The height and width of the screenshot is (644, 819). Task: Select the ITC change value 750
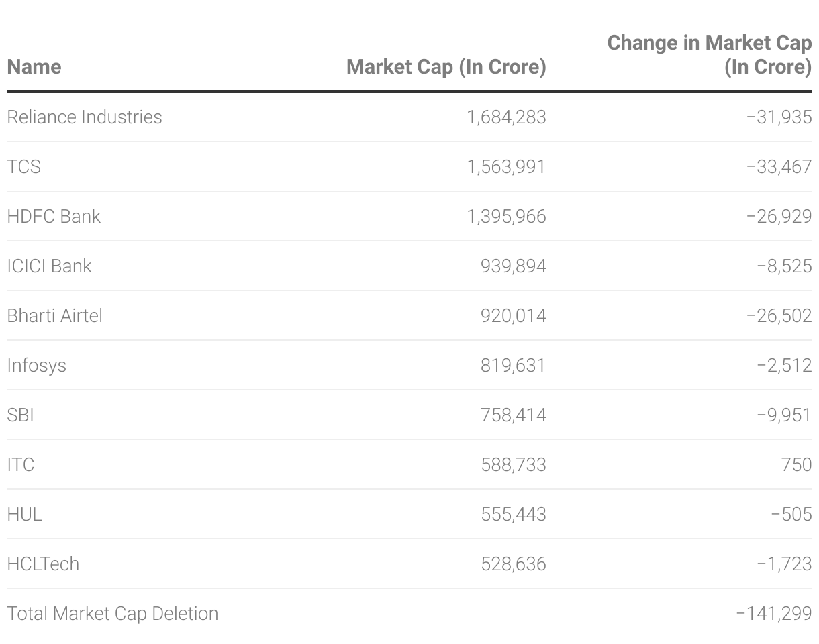click(796, 465)
